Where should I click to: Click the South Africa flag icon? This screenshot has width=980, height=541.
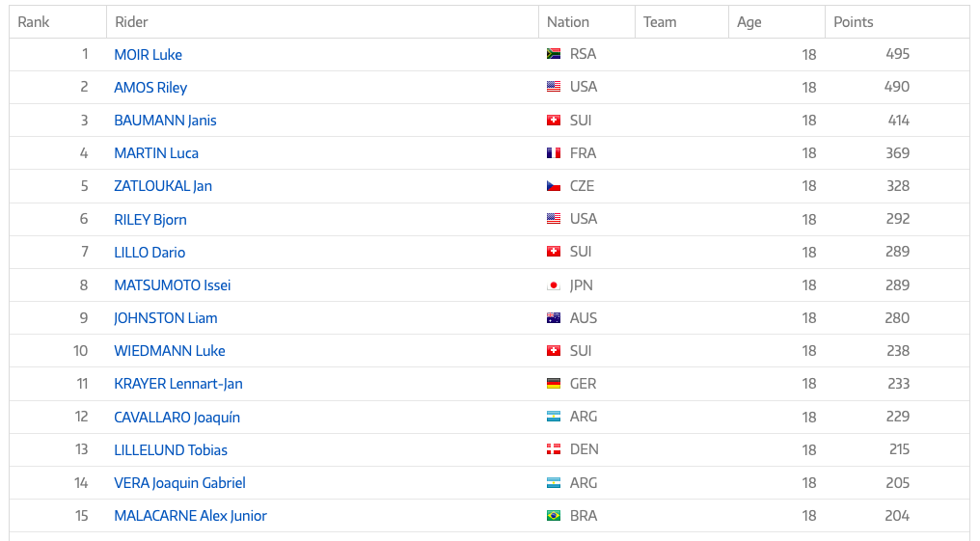pyautogui.click(x=553, y=54)
